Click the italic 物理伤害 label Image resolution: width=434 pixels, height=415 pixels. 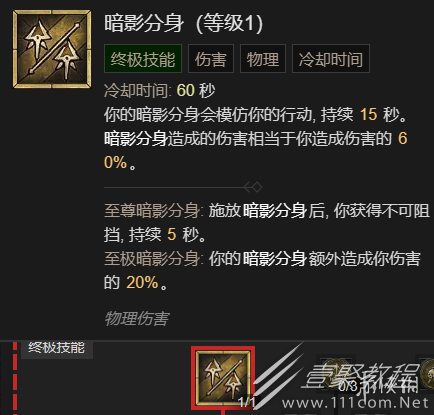coord(137,319)
